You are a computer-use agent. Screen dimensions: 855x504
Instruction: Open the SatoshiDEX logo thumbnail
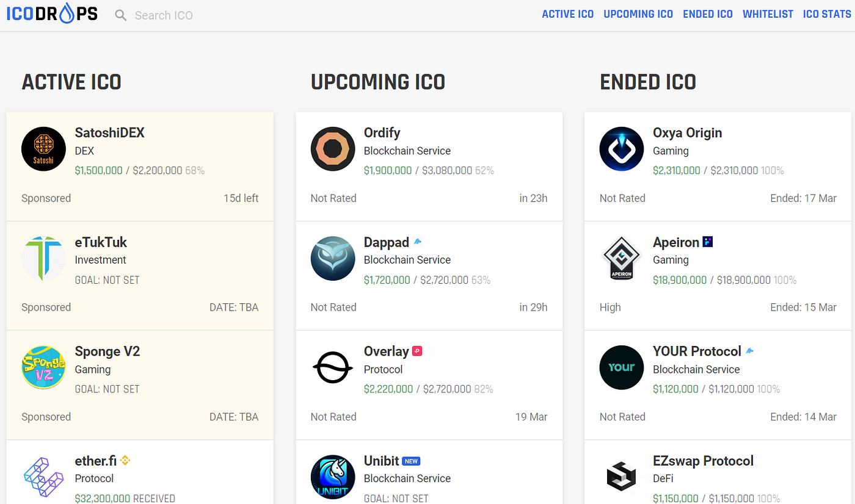tap(43, 149)
